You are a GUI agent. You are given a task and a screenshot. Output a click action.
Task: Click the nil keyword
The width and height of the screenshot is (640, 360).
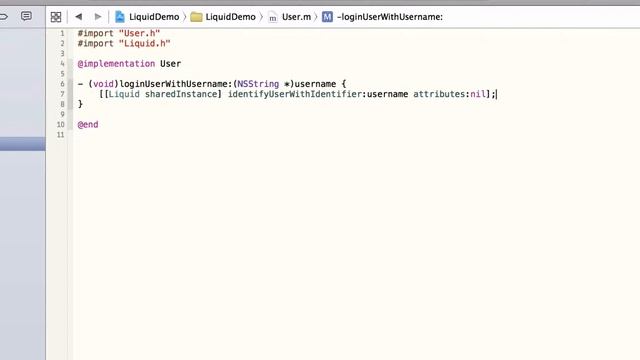[478, 94]
